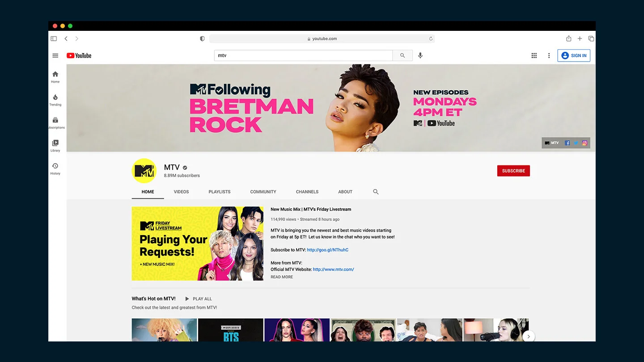Viewport: 644px width, 362px height.
Task: Open the thumbnail with woman wearing headphones
Action: click(496, 330)
